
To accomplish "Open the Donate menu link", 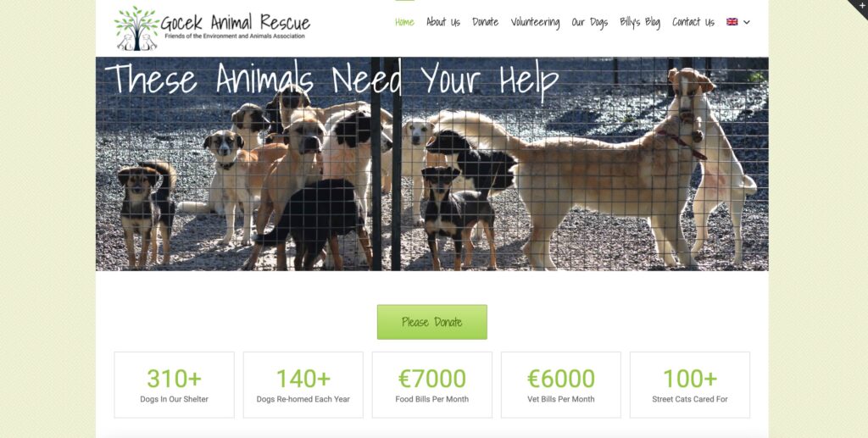I will click(485, 22).
